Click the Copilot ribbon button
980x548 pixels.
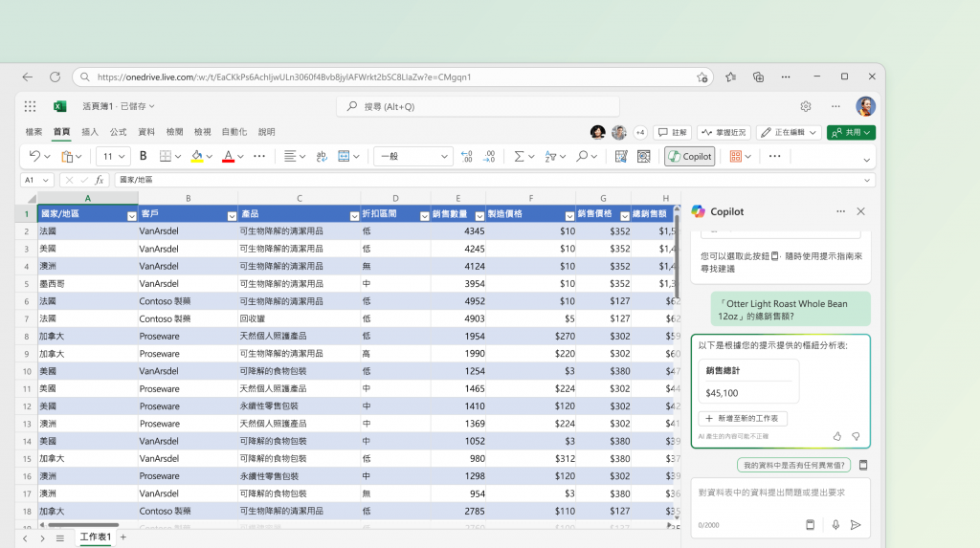(x=689, y=156)
